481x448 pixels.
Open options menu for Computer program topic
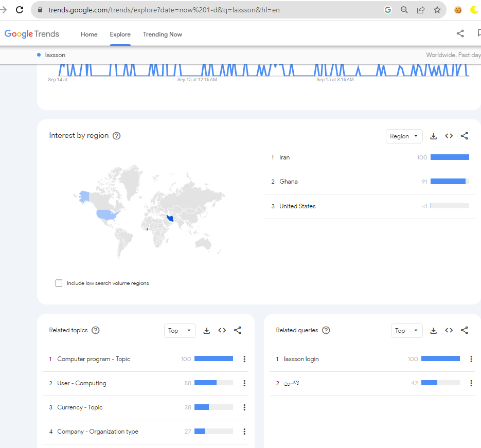point(244,359)
